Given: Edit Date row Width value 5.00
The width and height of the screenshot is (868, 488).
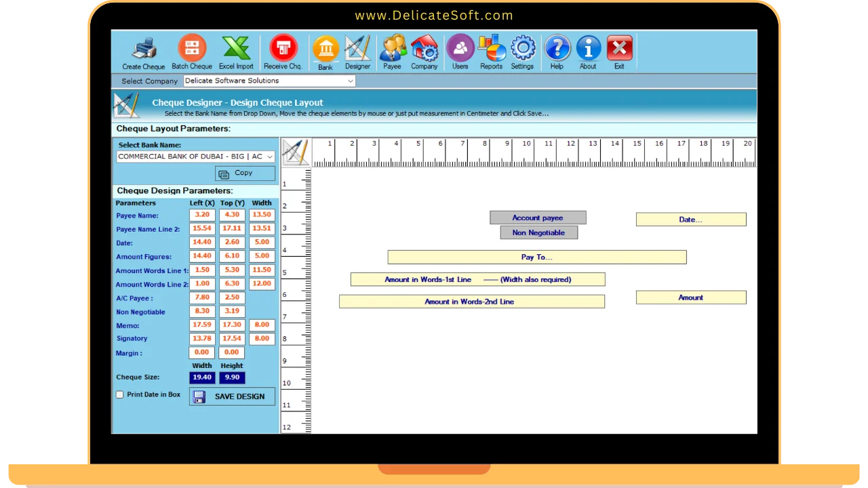Looking at the screenshot, I should [x=262, y=243].
